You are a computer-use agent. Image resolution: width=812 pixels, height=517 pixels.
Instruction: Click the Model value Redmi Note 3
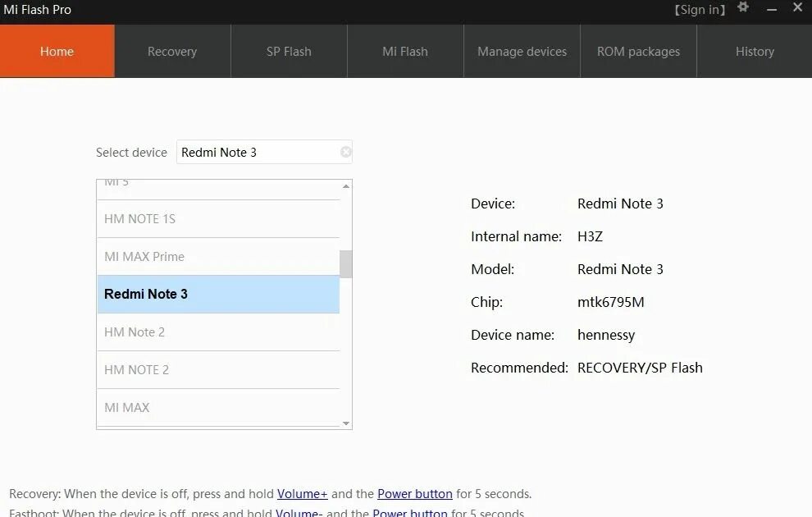(620, 269)
